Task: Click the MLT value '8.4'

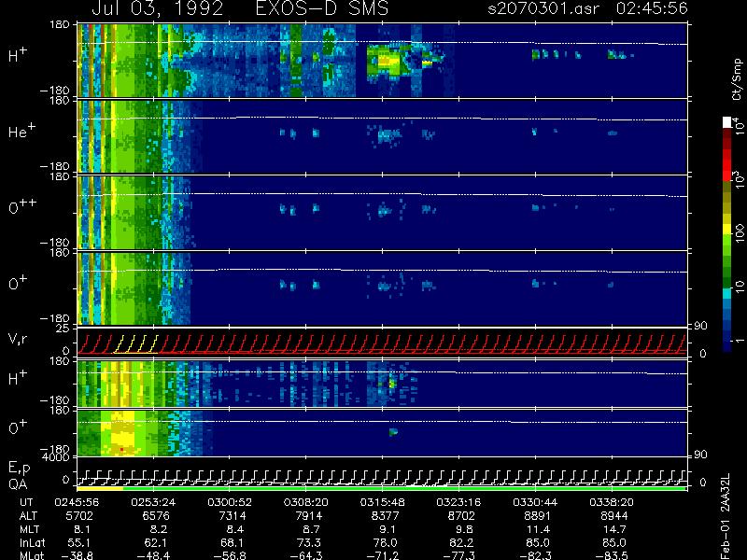Action: (x=235, y=529)
